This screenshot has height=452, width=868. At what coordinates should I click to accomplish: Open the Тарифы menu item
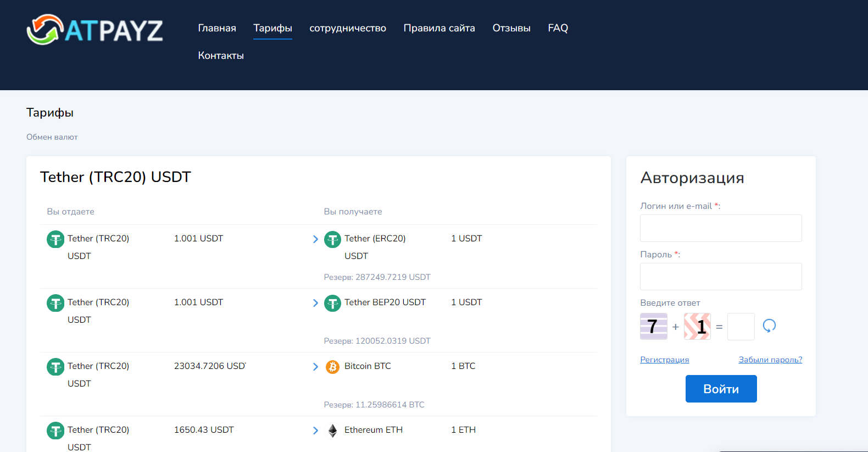[272, 28]
